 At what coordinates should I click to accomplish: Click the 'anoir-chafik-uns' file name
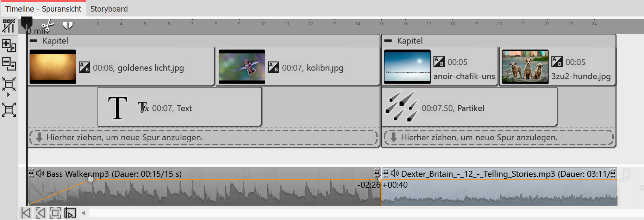(x=464, y=76)
